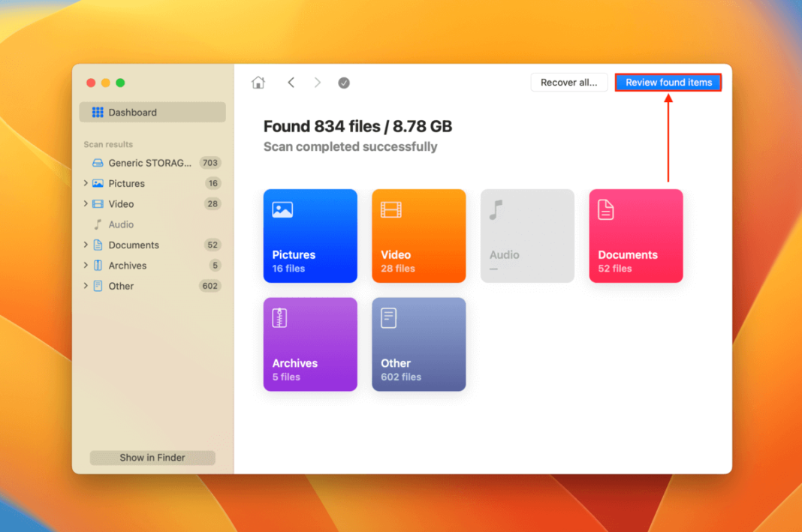
Task: Select Other in scan results list
Action: click(x=121, y=286)
